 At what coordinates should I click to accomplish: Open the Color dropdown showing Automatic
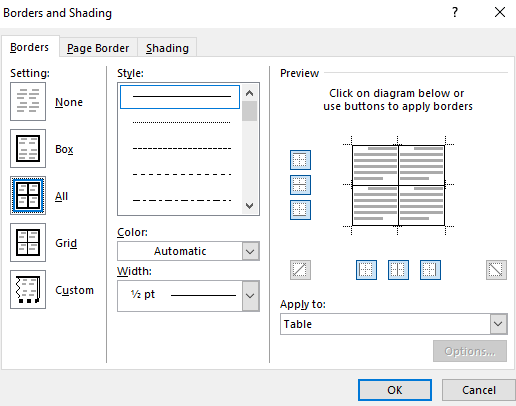pos(188,251)
